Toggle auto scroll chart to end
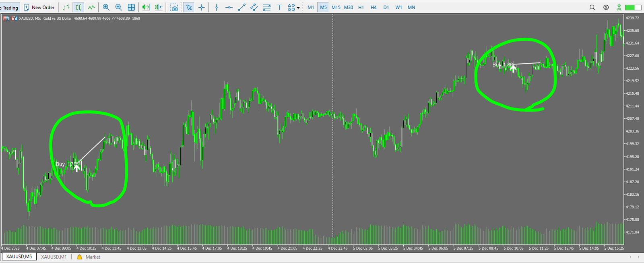644x263 pixels. point(146,7)
